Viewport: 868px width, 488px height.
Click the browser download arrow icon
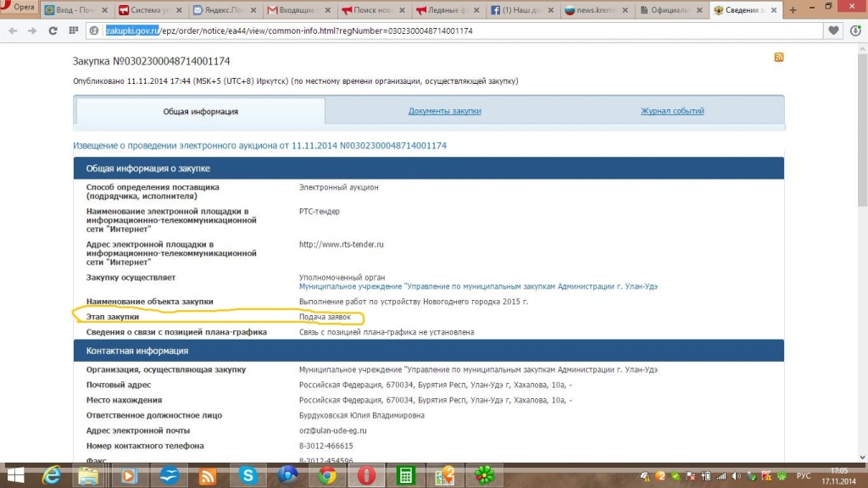point(854,30)
